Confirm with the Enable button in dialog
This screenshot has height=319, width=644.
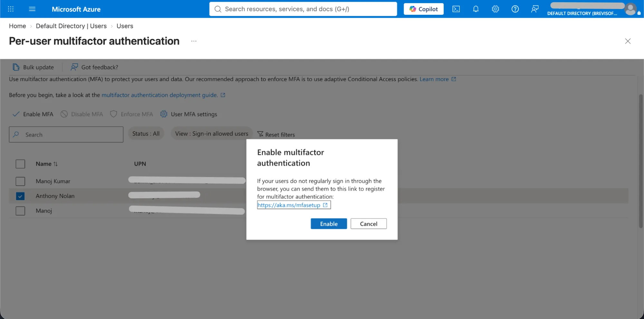coord(329,224)
